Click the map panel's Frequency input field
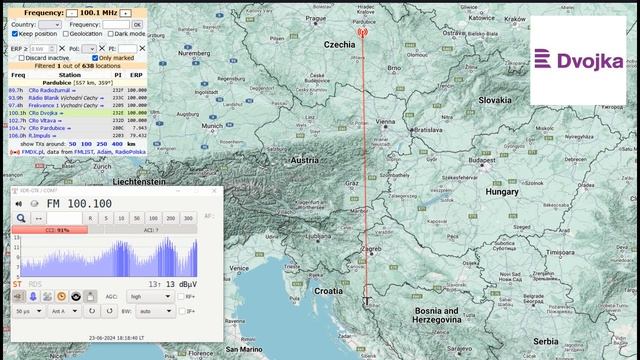 (116, 25)
